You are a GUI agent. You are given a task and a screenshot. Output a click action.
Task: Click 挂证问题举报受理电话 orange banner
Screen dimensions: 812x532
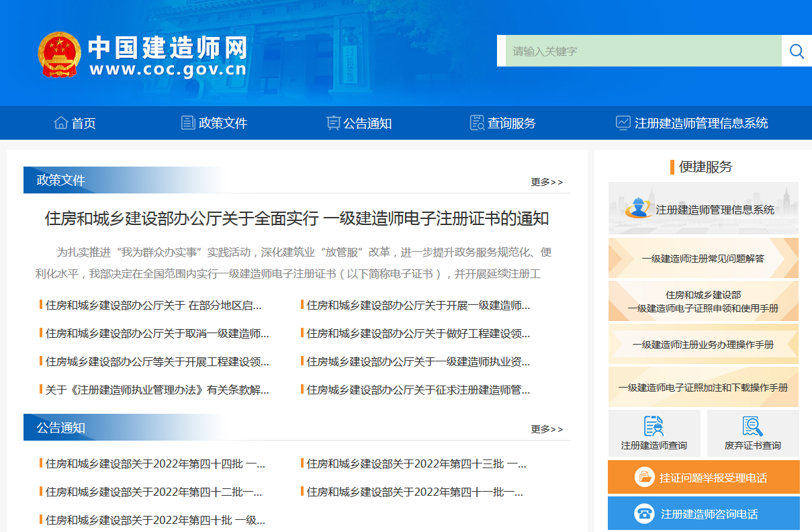pyautogui.click(x=703, y=477)
